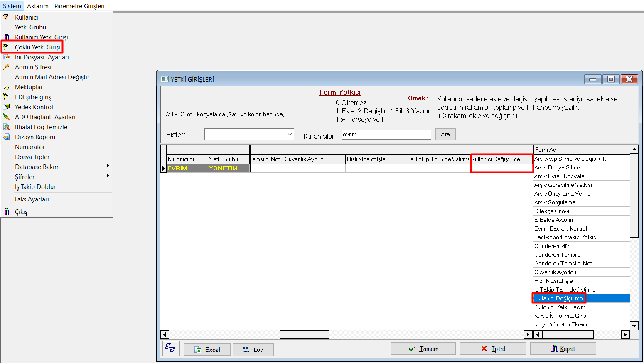Click the Ara search button

445,134
